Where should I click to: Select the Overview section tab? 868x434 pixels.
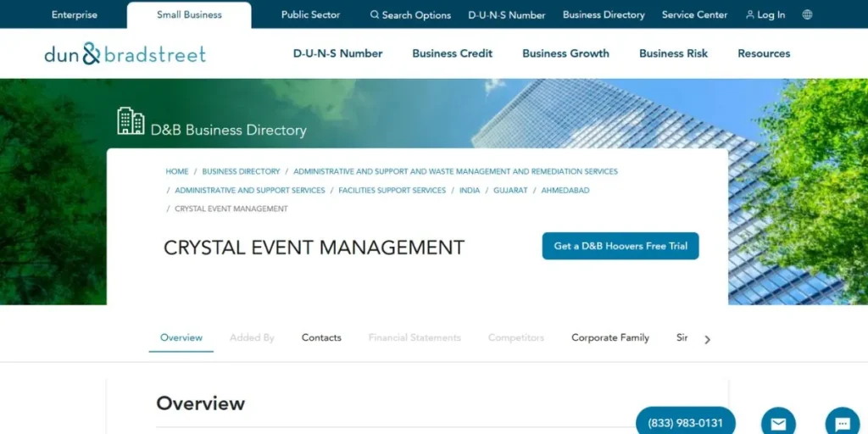[181, 337]
